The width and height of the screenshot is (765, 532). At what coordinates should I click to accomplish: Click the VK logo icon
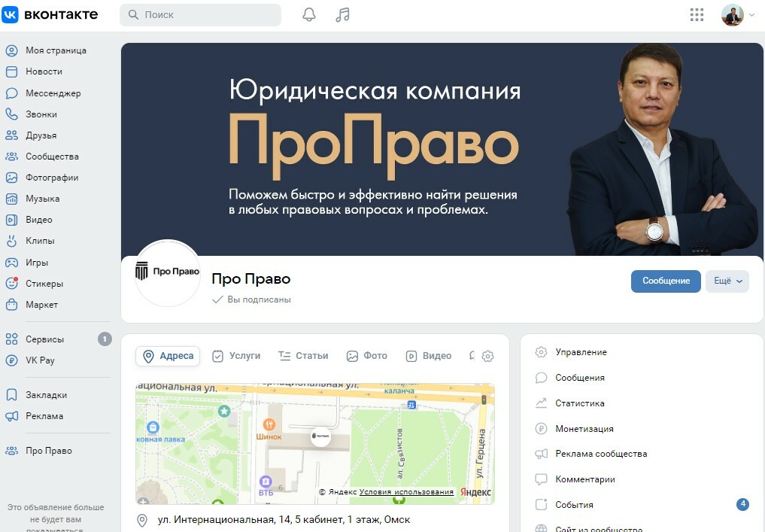11,14
